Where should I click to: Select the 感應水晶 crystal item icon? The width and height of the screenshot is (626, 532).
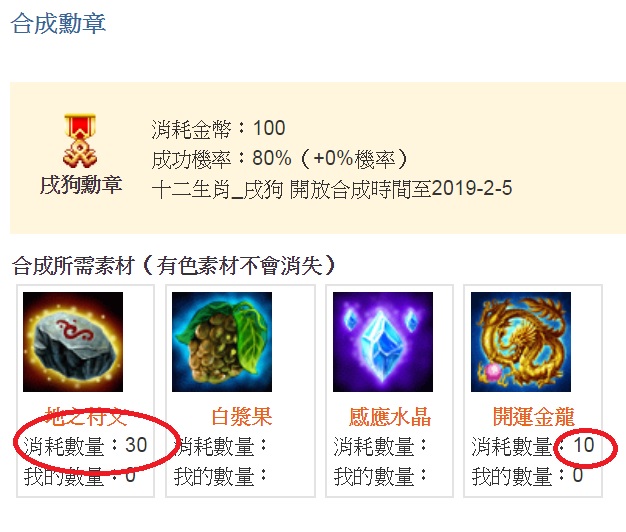[383, 342]
